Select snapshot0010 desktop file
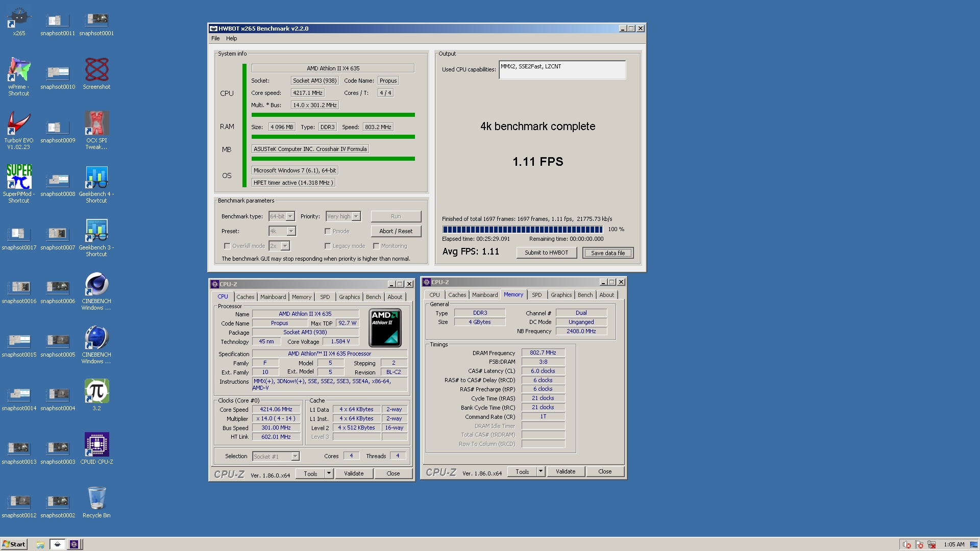This screenshot has height=551, width=980. [58, 77]
